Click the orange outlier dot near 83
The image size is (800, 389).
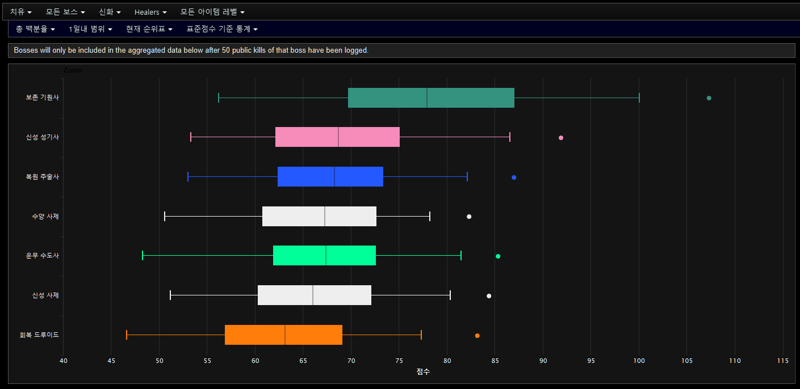tap(477, 335)
